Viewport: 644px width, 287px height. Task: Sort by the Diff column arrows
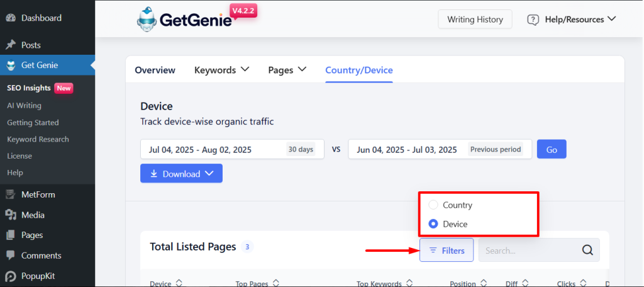525,283
